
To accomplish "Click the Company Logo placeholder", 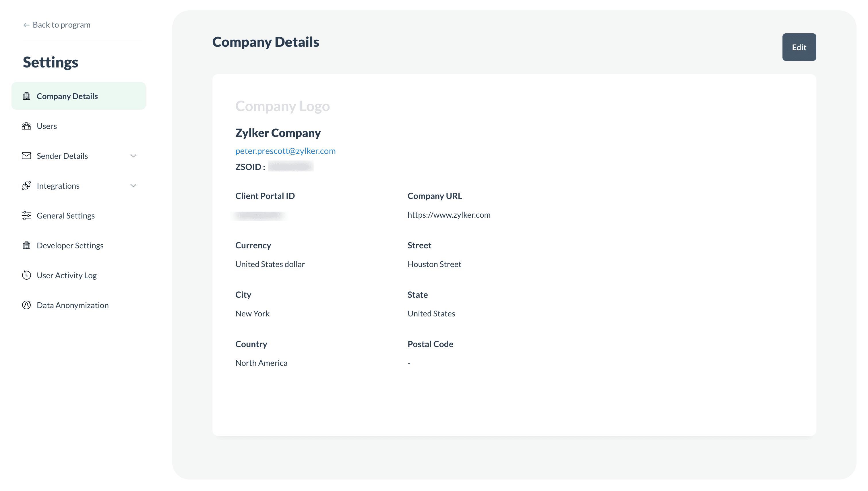I will coord(282,106).
